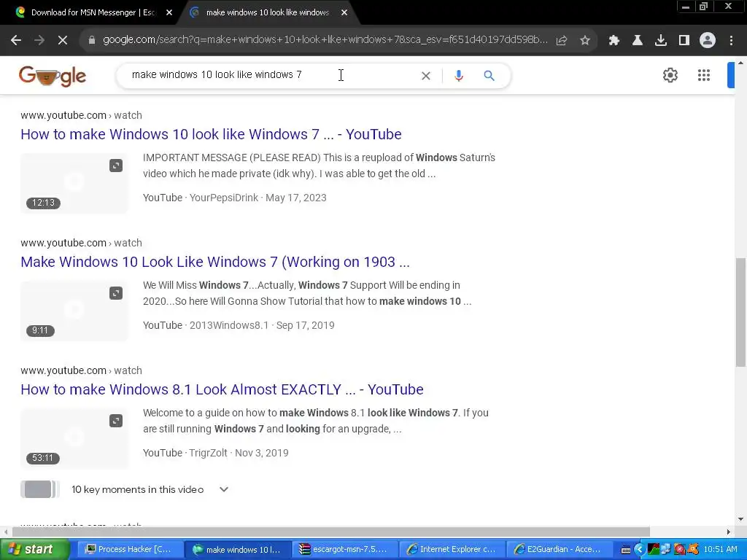This screenshot has height=560, width=747.
Task: Click the vertical scrollbar thumb
Action: [x=740, y=312]
